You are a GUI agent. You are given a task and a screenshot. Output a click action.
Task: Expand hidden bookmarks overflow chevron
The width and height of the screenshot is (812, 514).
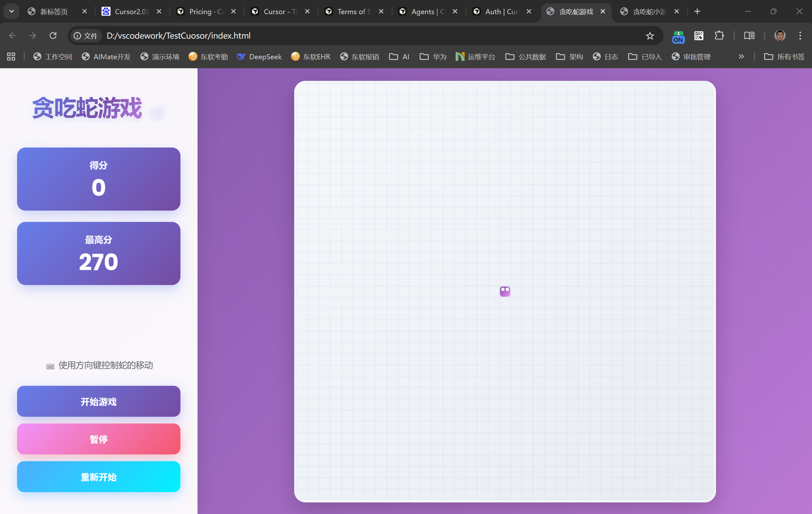point(741,57)
